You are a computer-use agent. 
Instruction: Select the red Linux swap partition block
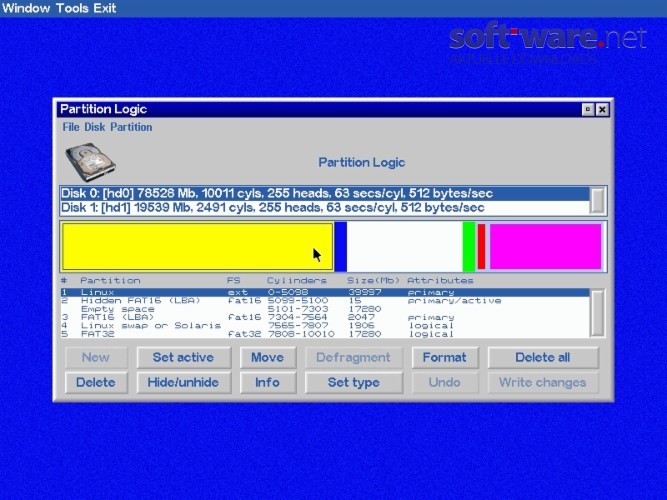482,246
